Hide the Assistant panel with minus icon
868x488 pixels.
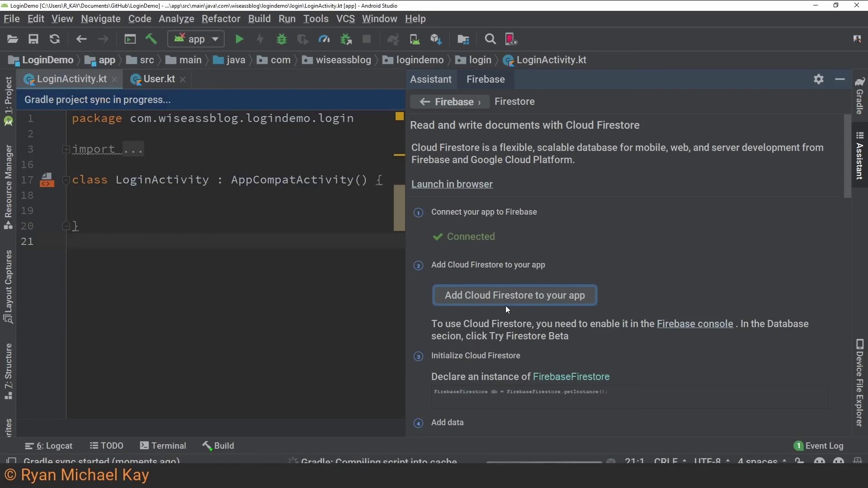click(x=840, y=79)
